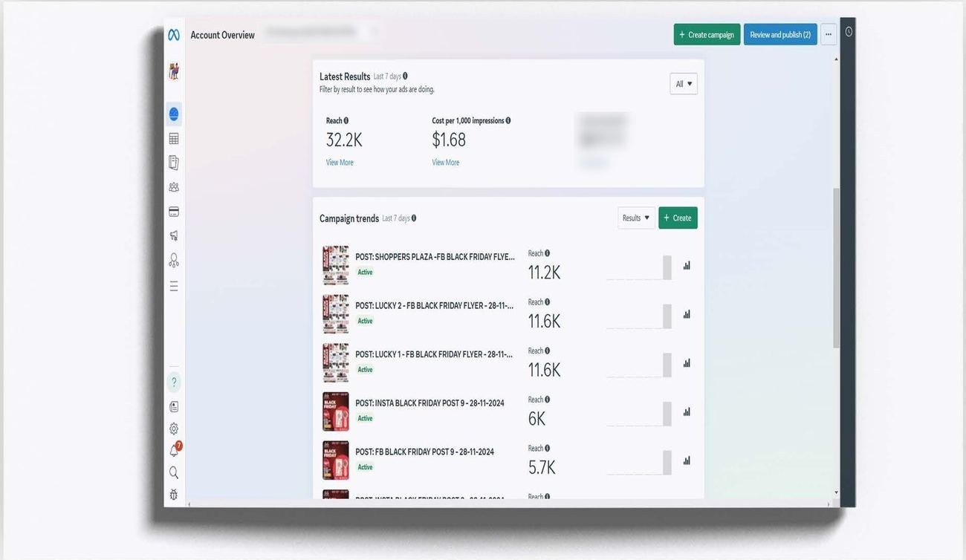Open POST: SHOPPERS PLAZA -FB BLACK FRIDAY FLYER campaign
This screenshot has height=560, width=966.
(x=435, y=257)
